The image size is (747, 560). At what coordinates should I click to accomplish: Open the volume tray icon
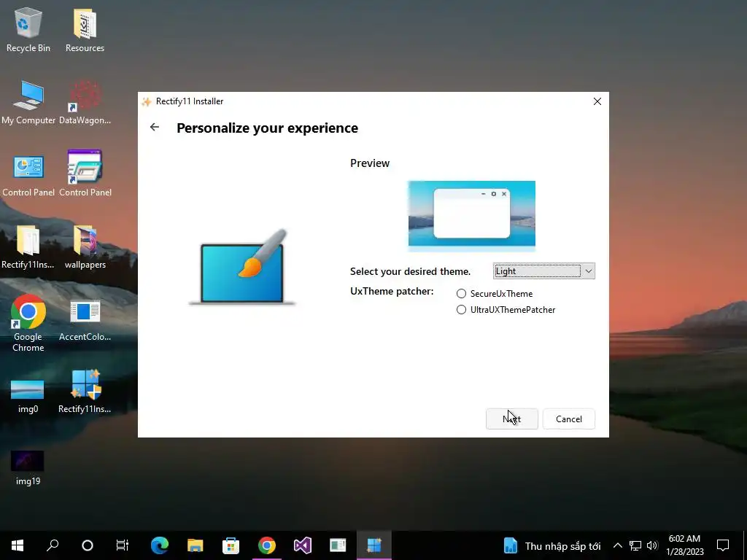652,545
